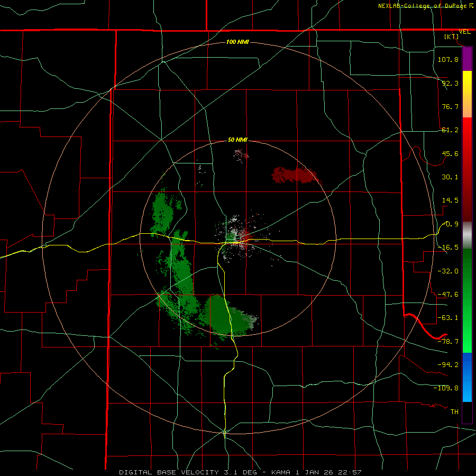476x476 pixels.
Task: Click the -94.2 velocity scale value
Action: [x=448, y=364]
